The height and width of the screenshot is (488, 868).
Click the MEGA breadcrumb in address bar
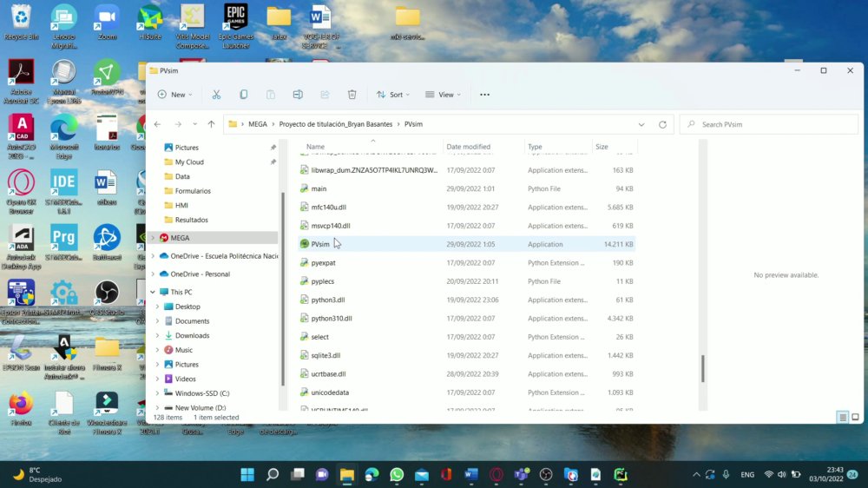coord(258,124)
